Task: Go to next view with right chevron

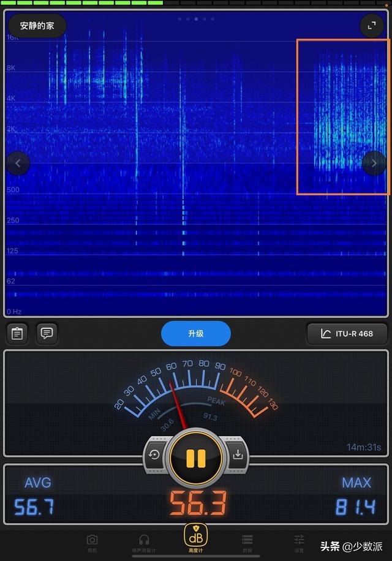Action: (x=374, y=163)
